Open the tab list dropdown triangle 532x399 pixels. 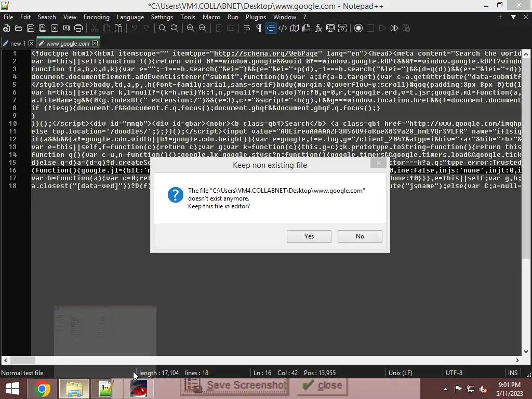point(513,17)
